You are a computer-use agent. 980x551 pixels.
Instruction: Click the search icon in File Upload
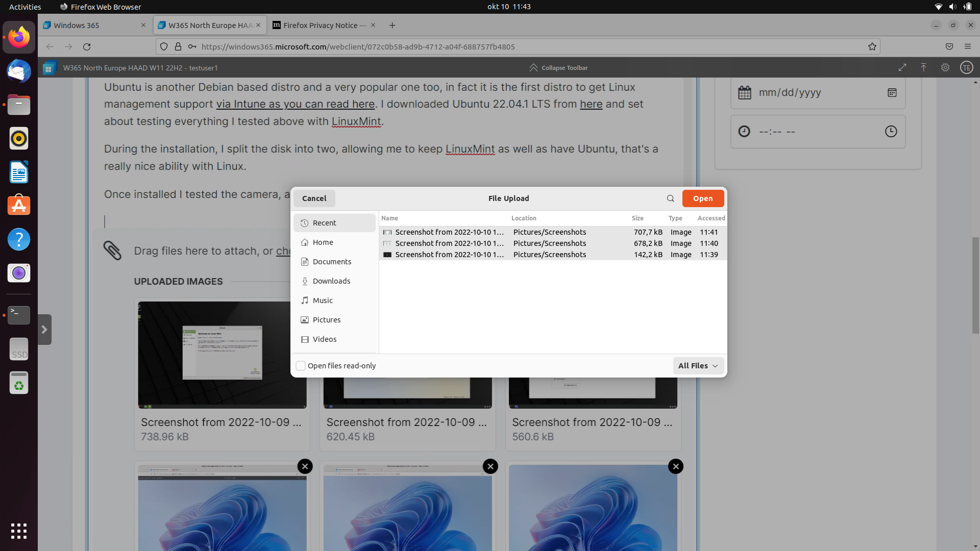pyautogui.click(x=670, y=198)
